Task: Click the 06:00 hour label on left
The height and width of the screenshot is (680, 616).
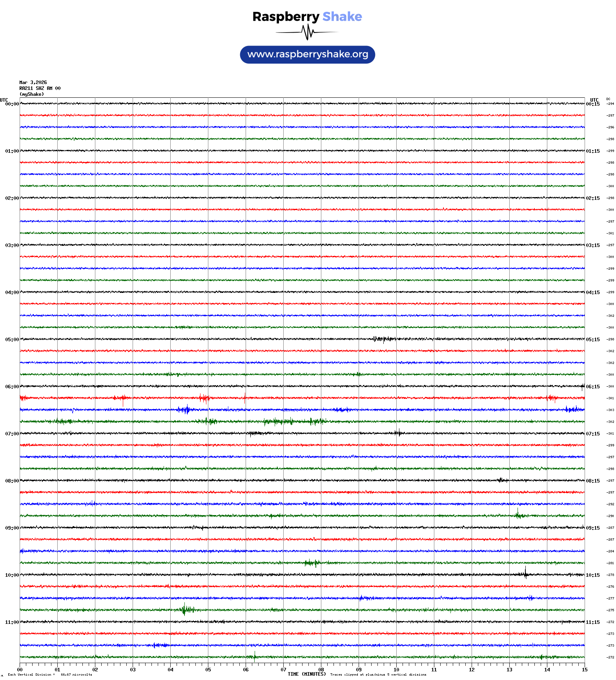Action: point(12,387)
